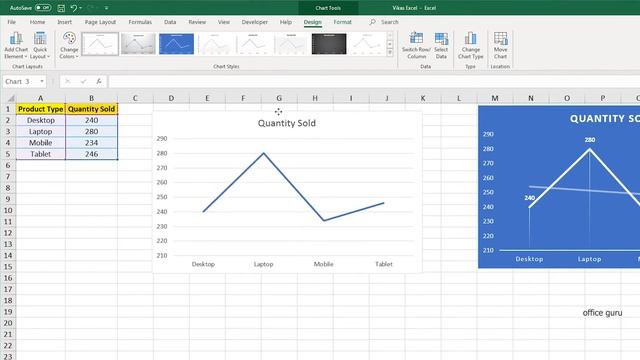Apply the dark black chart style

click(x=329, y=44)
